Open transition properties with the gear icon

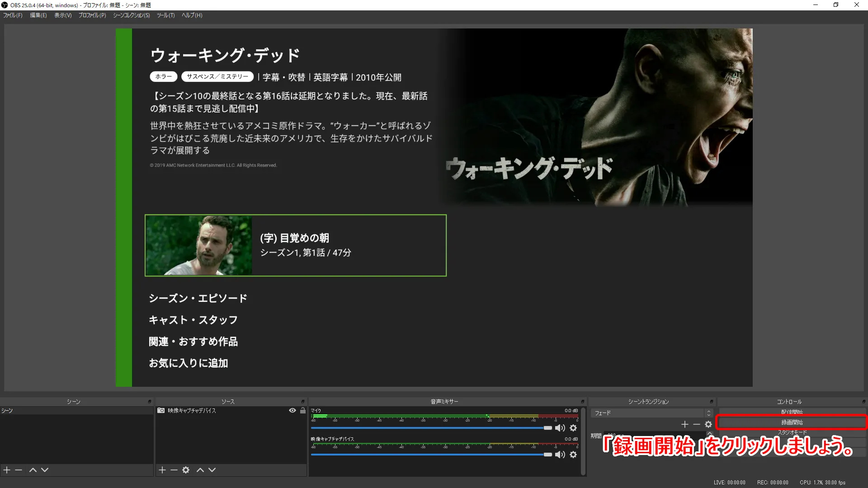tap(708, 424)
